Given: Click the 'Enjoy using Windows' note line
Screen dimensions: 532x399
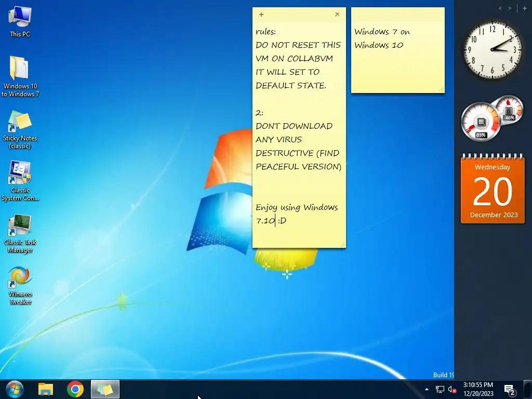Looking at the screenshot, I should tap(297, 207).
